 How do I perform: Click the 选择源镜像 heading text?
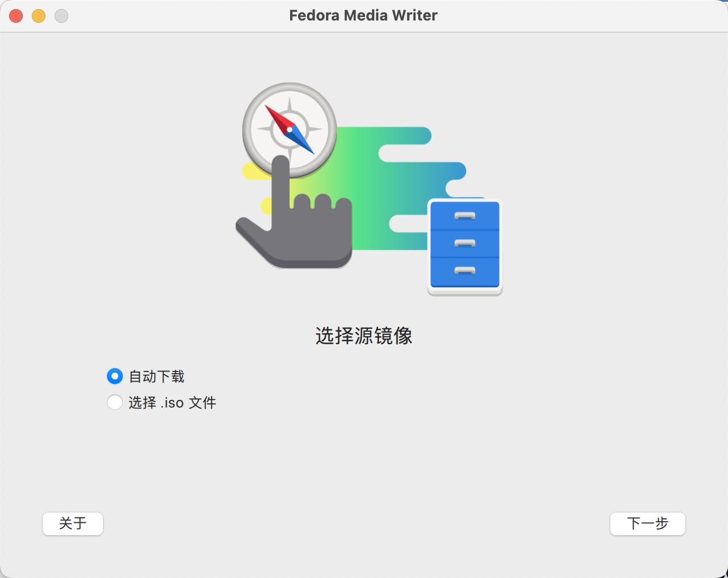364,336
